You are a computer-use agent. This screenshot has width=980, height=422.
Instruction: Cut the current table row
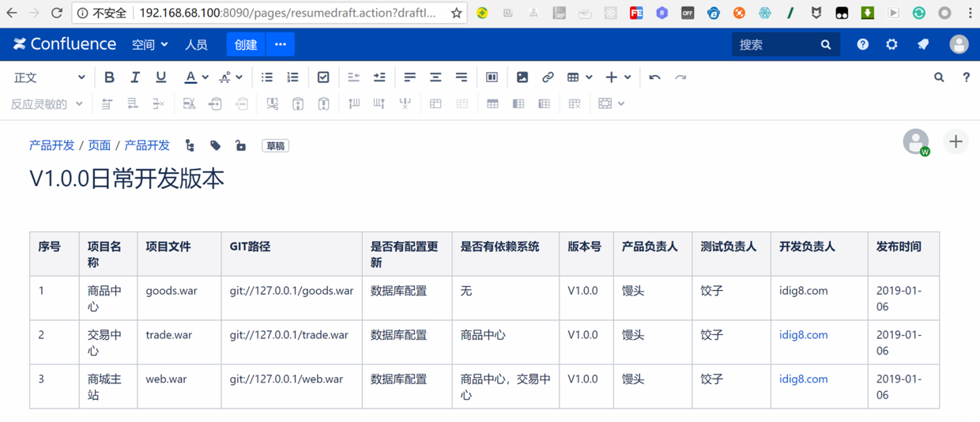click(x=189, y=104)
